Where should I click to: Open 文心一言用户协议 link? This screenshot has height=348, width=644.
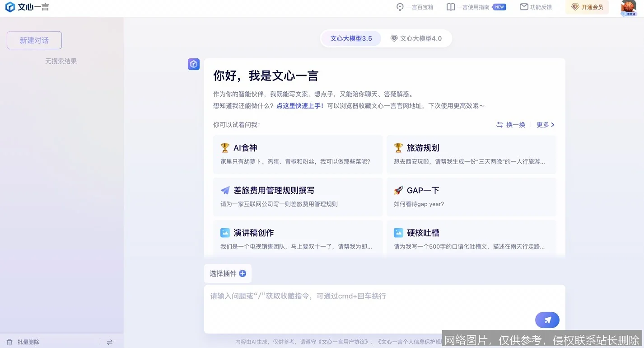pyautogui.click(x=344, y=342)
